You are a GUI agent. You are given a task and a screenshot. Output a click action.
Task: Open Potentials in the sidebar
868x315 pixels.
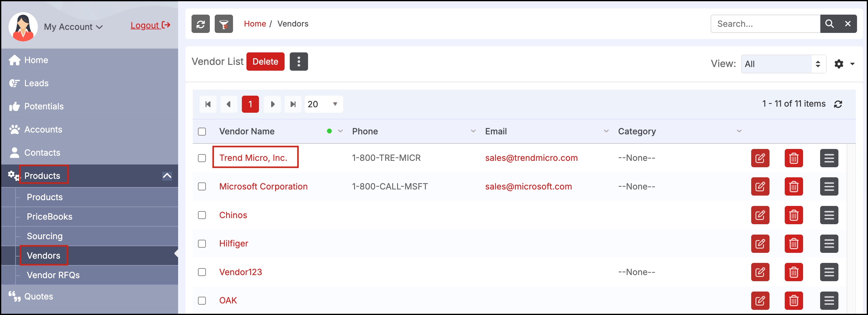(90, 106)
